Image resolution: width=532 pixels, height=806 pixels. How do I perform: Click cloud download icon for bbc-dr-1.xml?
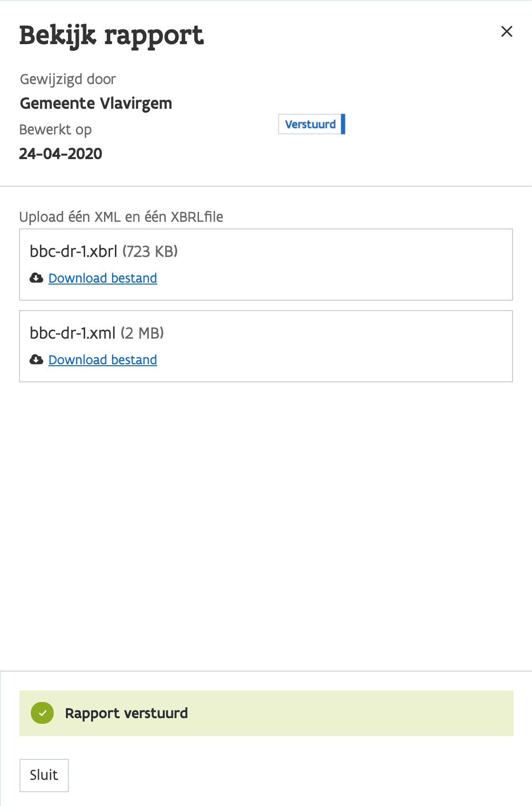coord(36,360)
